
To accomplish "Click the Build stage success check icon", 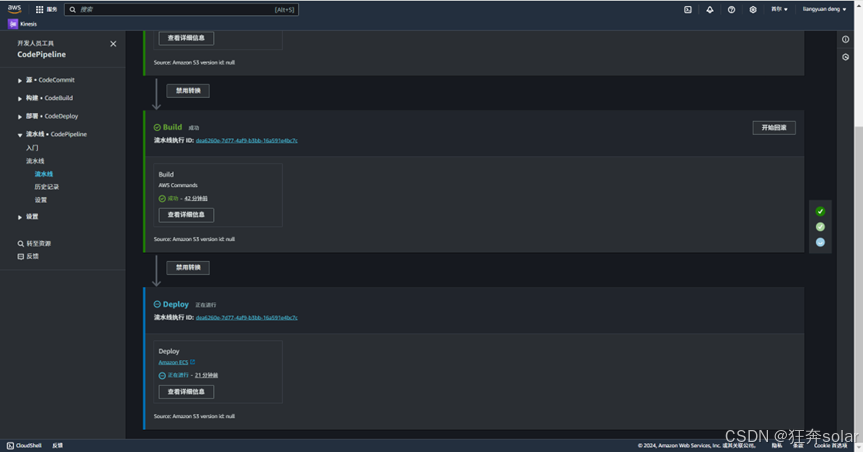I will [157, 127].
